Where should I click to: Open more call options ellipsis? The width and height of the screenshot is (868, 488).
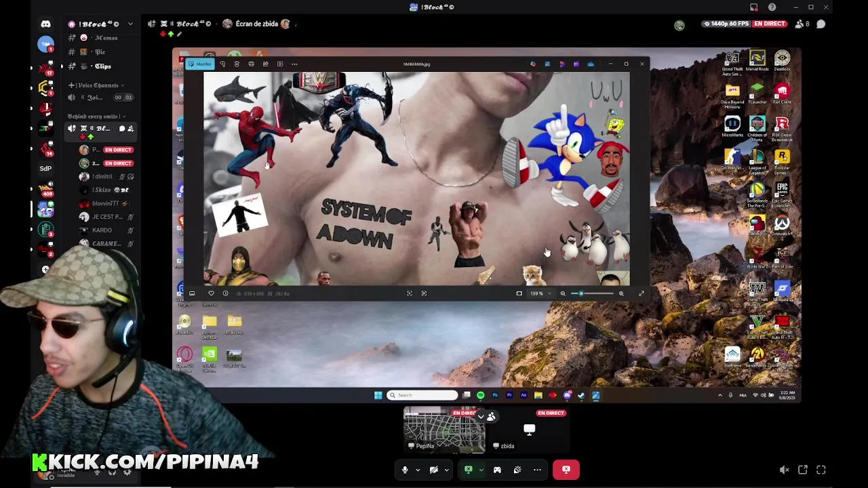537,470
